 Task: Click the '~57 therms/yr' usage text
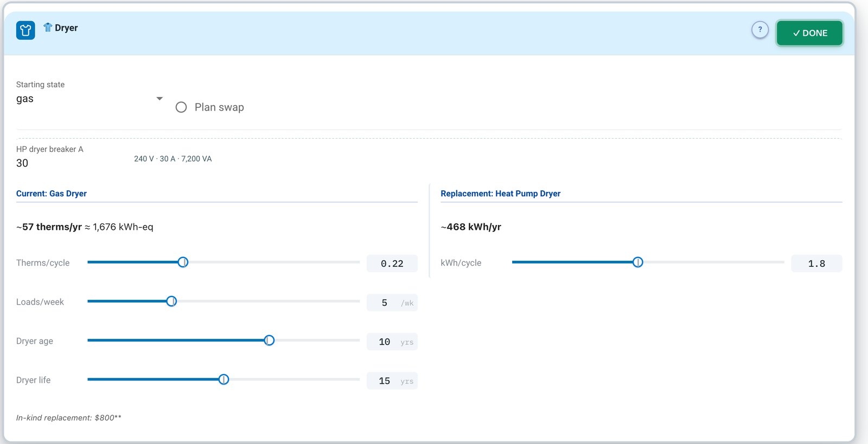(49, 227)
